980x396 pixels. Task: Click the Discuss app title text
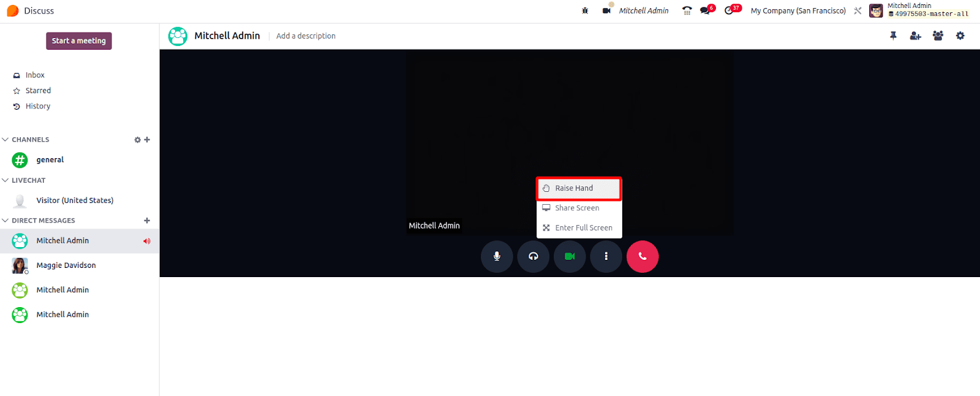(39, 10)
